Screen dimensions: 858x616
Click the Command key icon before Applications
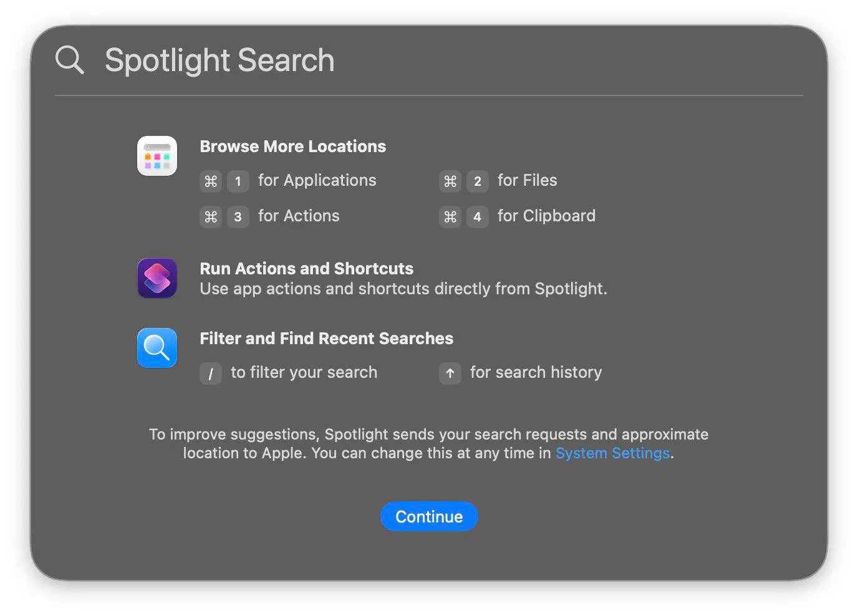pyautogui.click(x=211, y=181)
